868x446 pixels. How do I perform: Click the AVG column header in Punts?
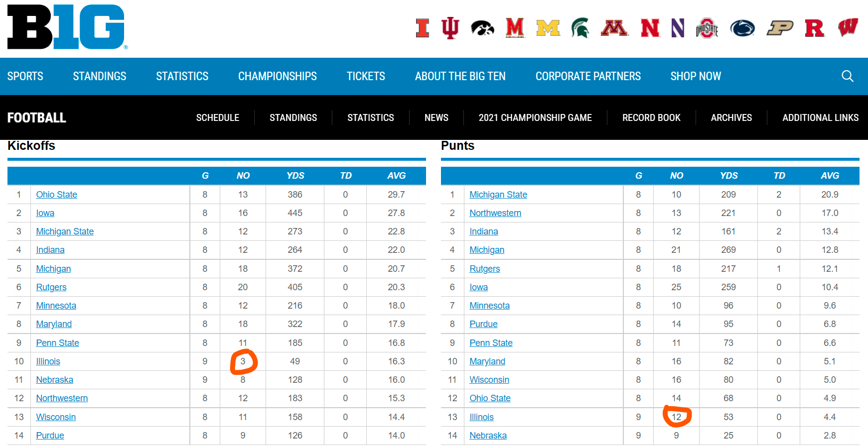pos(830,176)
